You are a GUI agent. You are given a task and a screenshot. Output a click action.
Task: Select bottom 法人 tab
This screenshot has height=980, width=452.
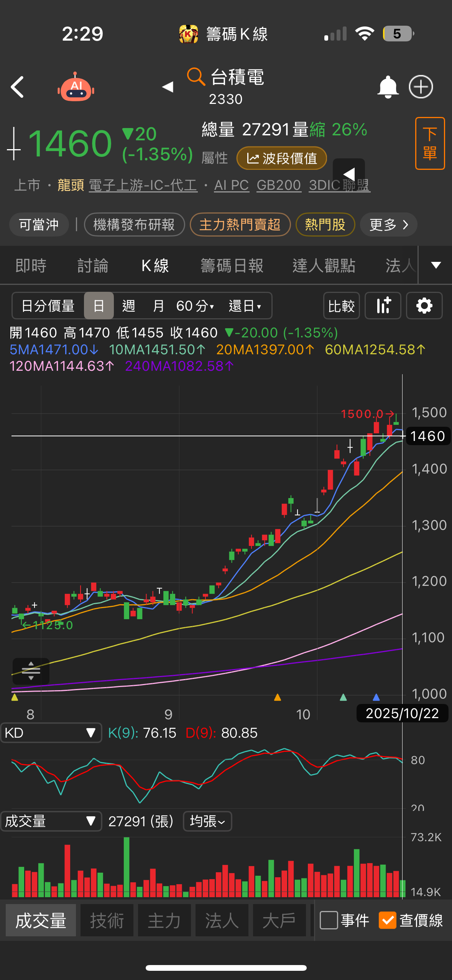222,920
